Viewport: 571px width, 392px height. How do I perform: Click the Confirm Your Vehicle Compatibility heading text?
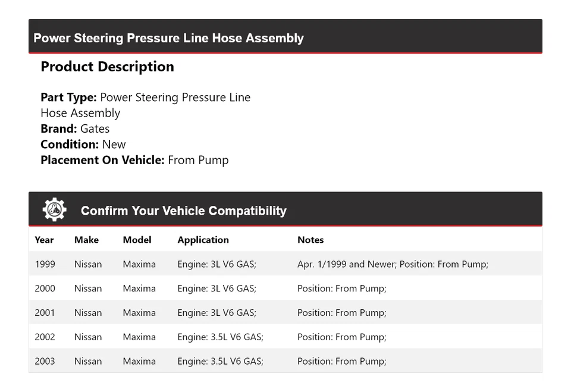pos(183,211)
